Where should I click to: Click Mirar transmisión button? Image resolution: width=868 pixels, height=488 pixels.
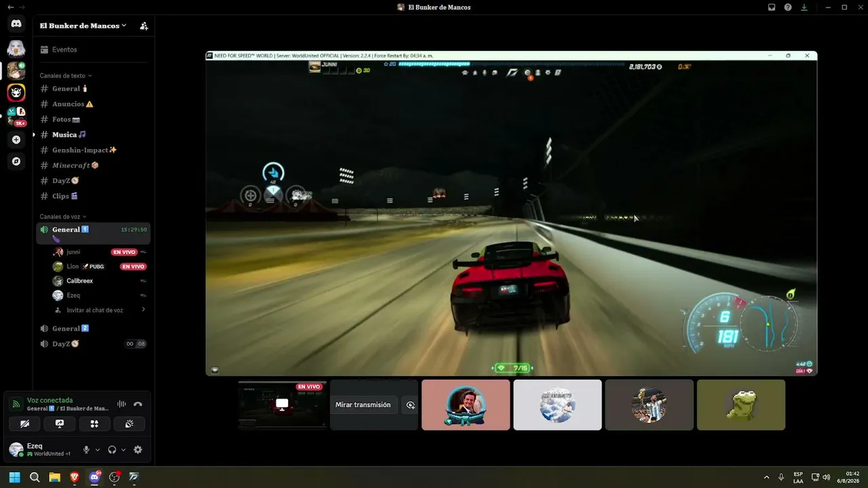pyautogui.click(x=363, y=405)
